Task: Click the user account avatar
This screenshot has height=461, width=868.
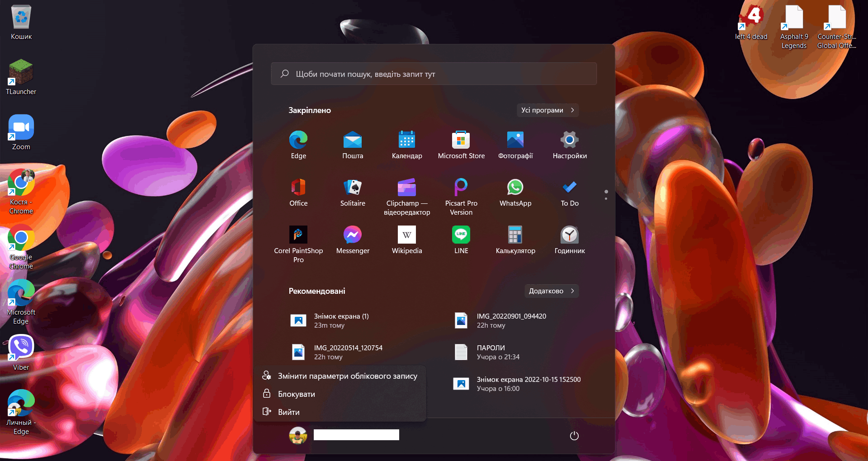Action: [x=298, y=435]
